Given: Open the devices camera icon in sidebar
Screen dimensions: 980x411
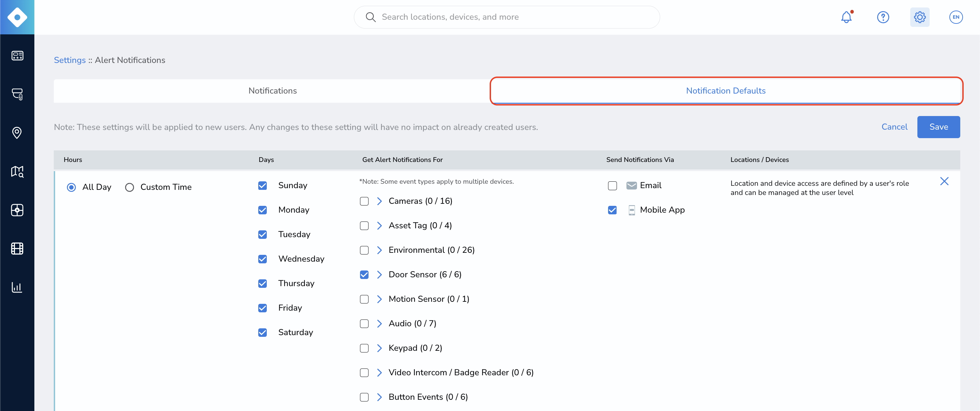Looking at the screenshot, I should (17, 94).
